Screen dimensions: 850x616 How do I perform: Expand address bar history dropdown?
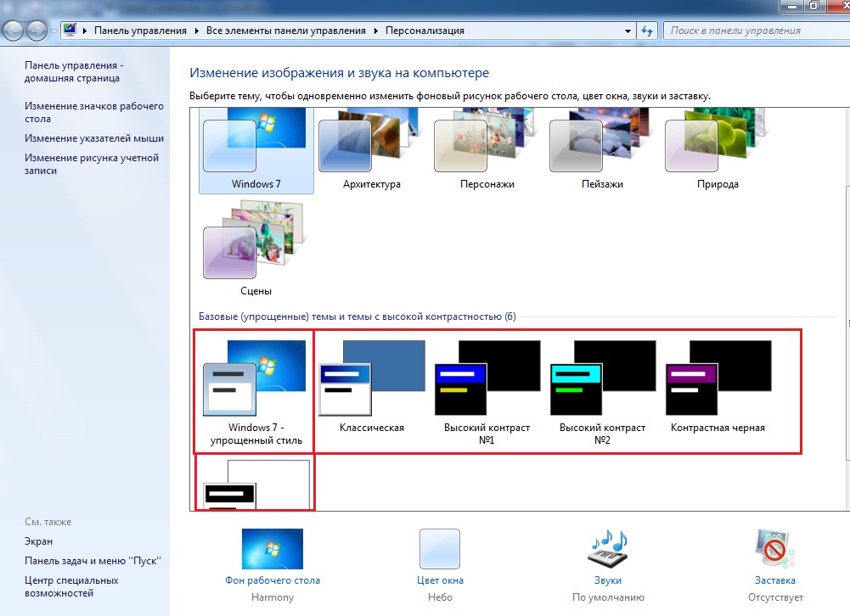tap(628, 31)
